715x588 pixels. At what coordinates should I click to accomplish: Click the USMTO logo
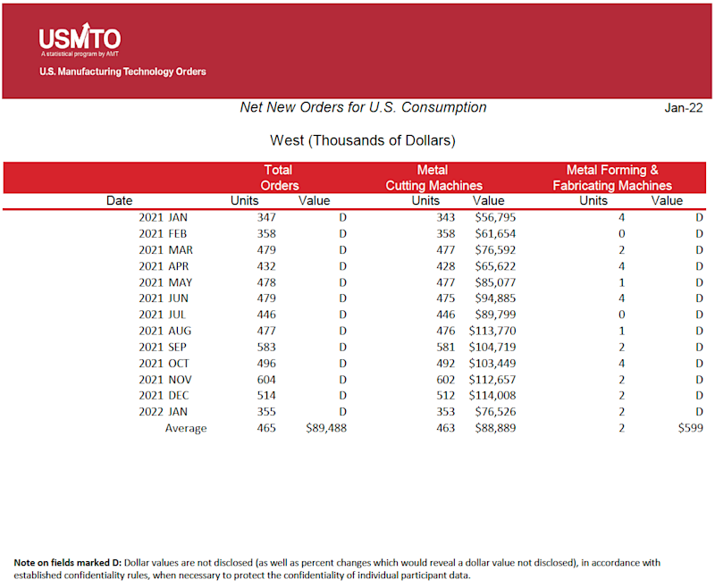80,39
